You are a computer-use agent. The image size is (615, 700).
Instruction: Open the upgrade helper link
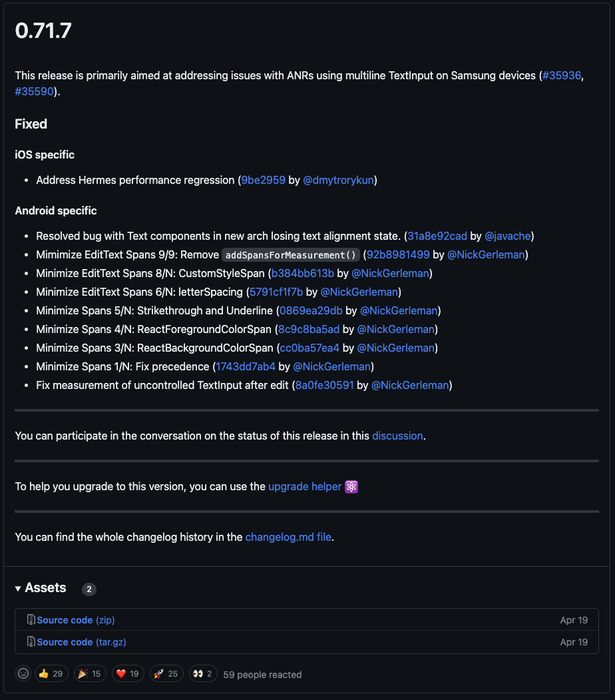[306, 486]
